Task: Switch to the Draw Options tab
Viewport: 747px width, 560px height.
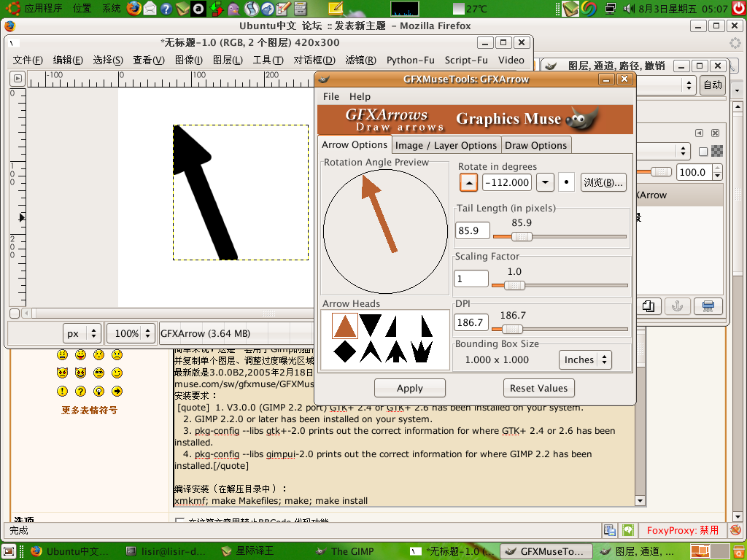Action: tap(536, 145)
